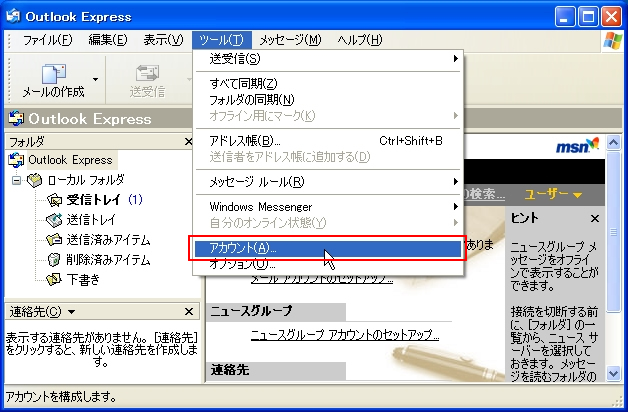Click the ニュースグループ section heading

tap(252, 311)
